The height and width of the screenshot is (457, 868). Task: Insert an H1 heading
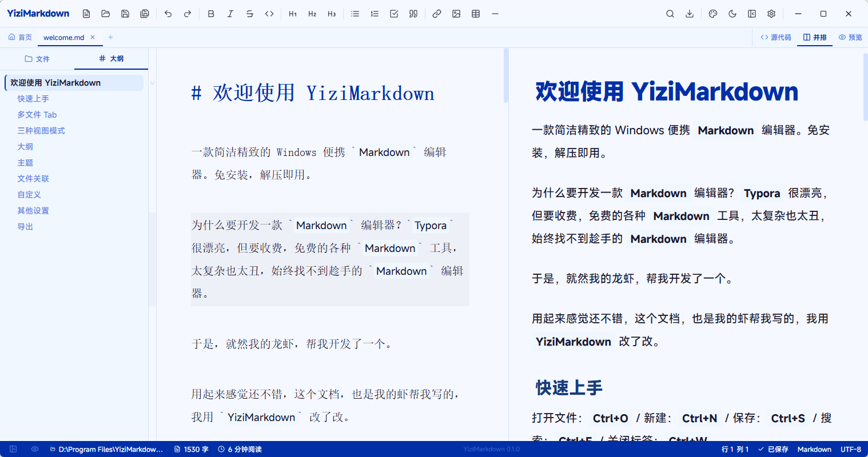[293, 14]
